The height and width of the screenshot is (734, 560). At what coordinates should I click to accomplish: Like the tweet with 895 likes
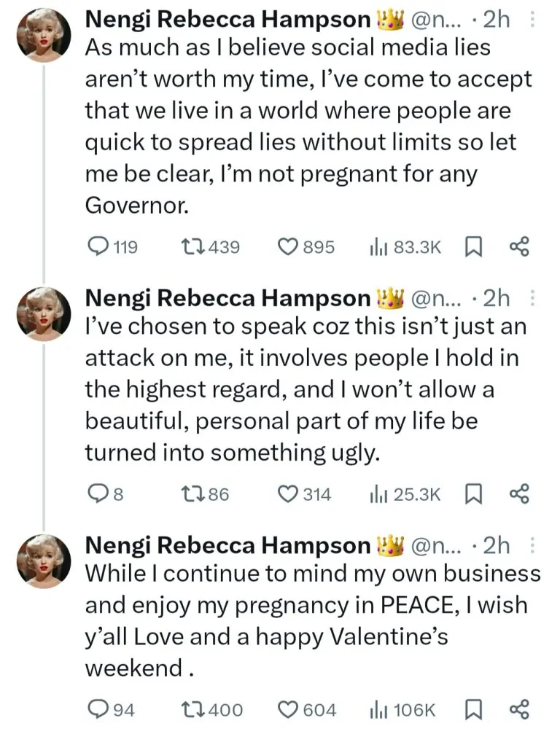coord(289,248)
